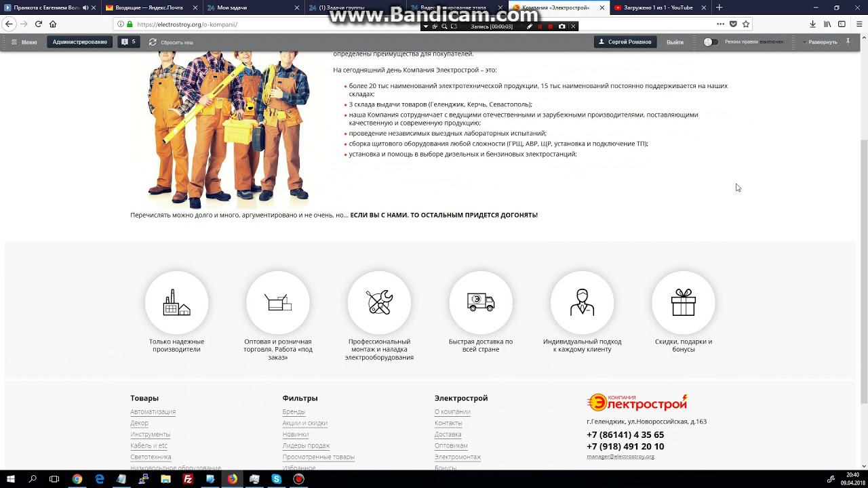Image resolution: width=868 pixels, height=488 pixels.
Task: Open the Оптовикам footer link
Action: [x=451, y=446]
